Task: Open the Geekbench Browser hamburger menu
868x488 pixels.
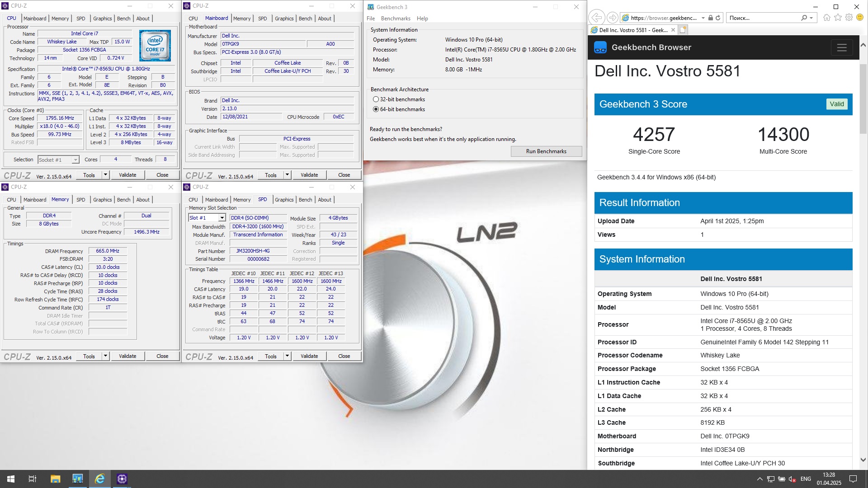Action: tap(841, 47)
